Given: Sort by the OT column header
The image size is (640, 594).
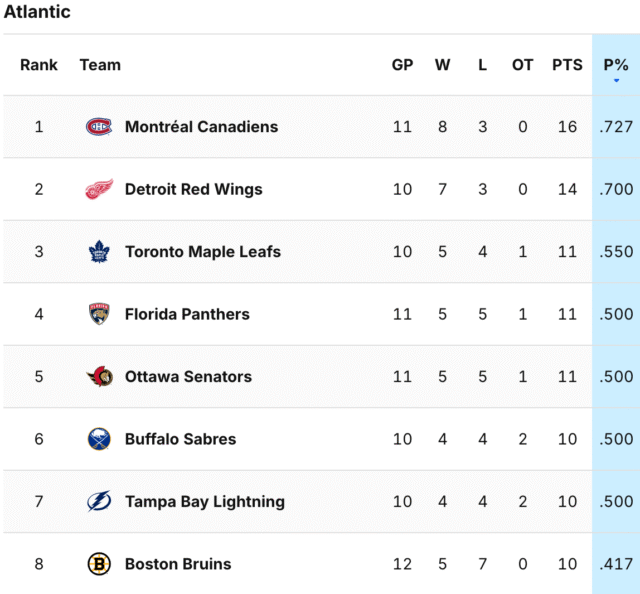Looking at the screenshot, I should tap(522, 65).
